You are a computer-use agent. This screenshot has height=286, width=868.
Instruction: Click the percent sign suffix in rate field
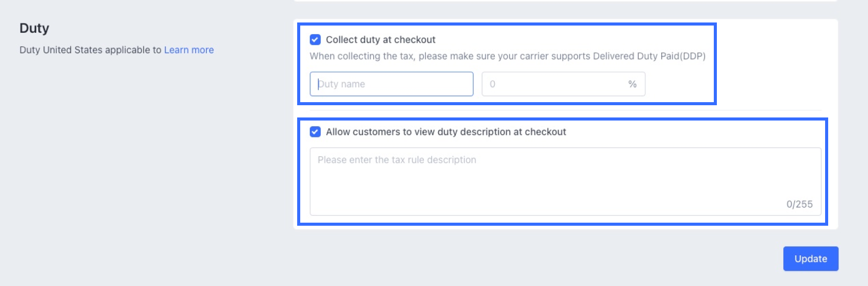[632, 84]
